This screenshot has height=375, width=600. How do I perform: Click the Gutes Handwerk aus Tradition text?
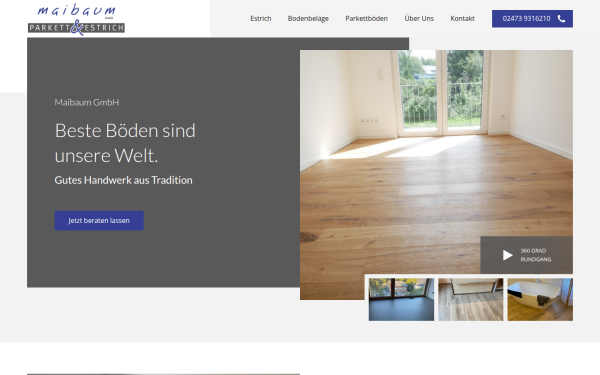tap(124, 180)
